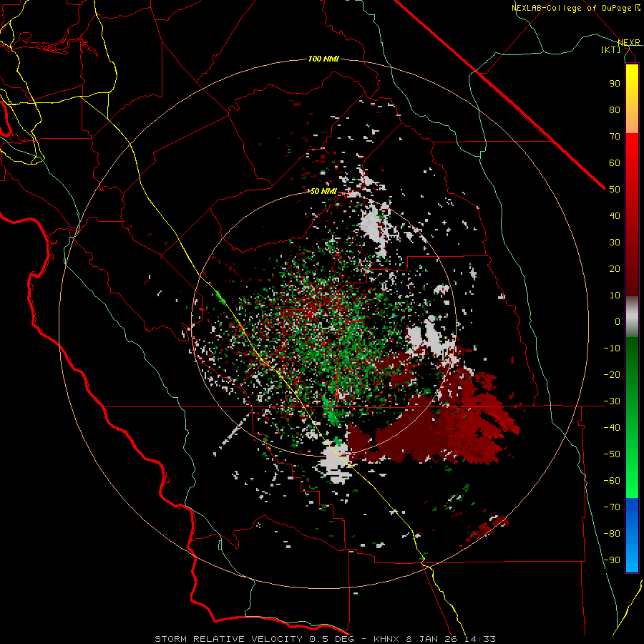The width and height of the screenshot is (644, 644).
Task: Click the 50 NMI range ring label
Action: pos(323,191)
